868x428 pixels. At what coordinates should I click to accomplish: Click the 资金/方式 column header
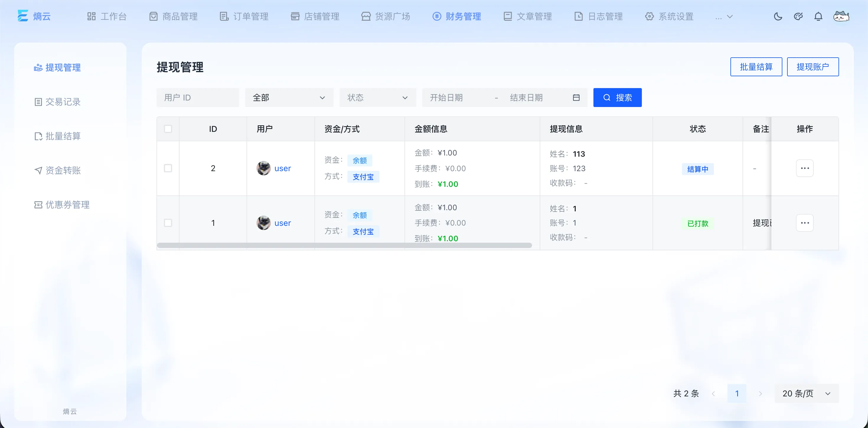click(342, 129)
